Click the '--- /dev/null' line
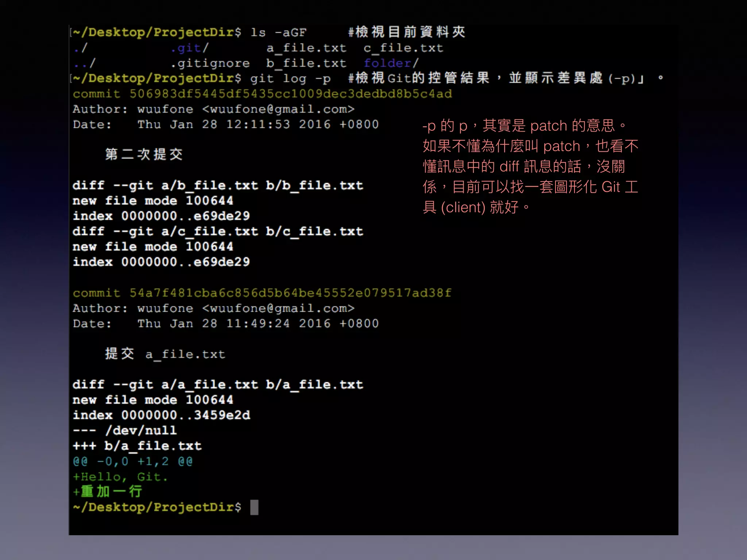747x560 pixels. pyautogui.click(x=125, y=431)
